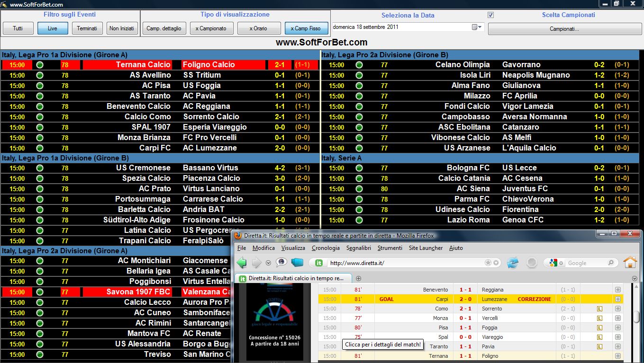Click the blue tabs icon in Firefox toolbar
The width and height of the screenshot is (644, 363).
(x=297, y=263)
